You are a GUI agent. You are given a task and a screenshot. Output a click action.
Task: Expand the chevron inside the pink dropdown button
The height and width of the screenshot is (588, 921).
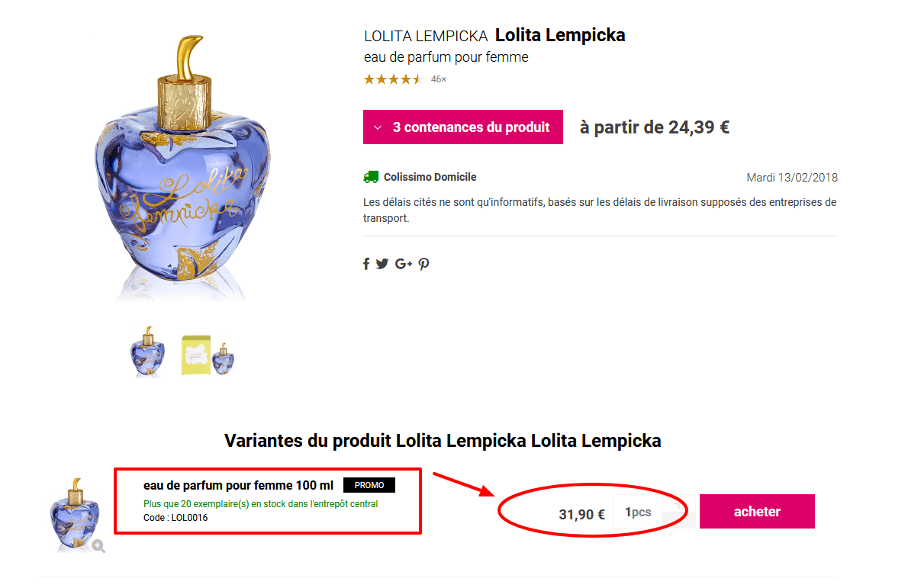coord(376,127)
